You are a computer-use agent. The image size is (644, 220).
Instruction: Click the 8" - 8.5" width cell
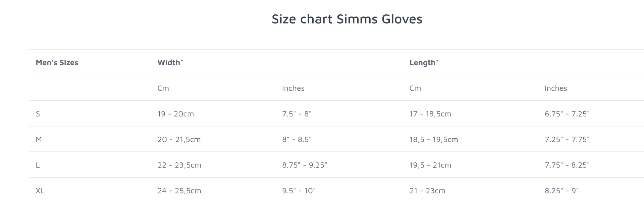pyautogui.click(x=297, y=139)
